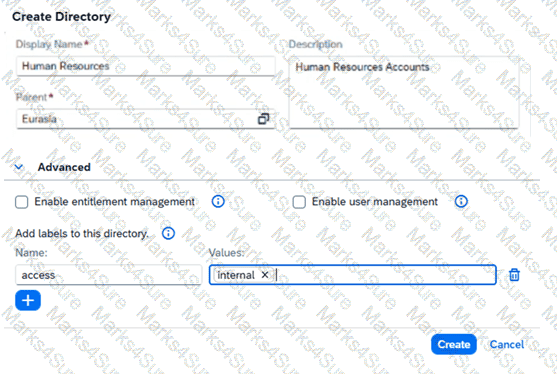The width and height of the screenshot is (557, 374).
Task: Click the Create button
Action: (x=454, y=344)
